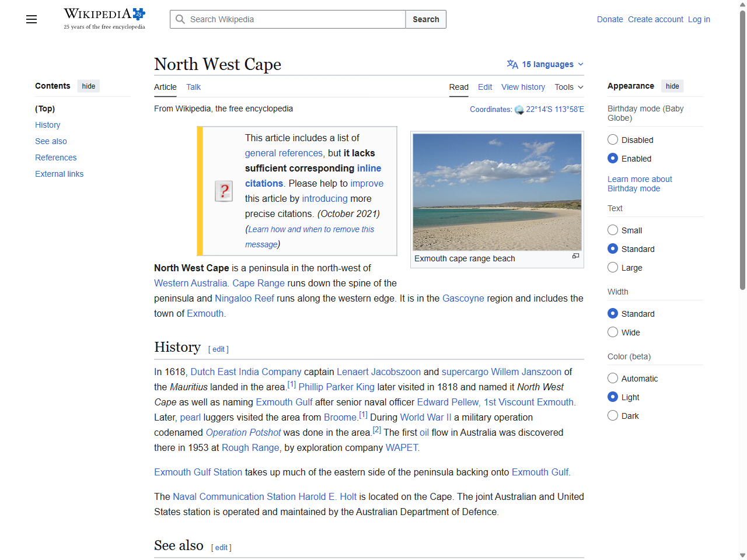Set text size to Small
Image resolution: width=747 pixels, height=560 pixels.
[x=613, y=230]
